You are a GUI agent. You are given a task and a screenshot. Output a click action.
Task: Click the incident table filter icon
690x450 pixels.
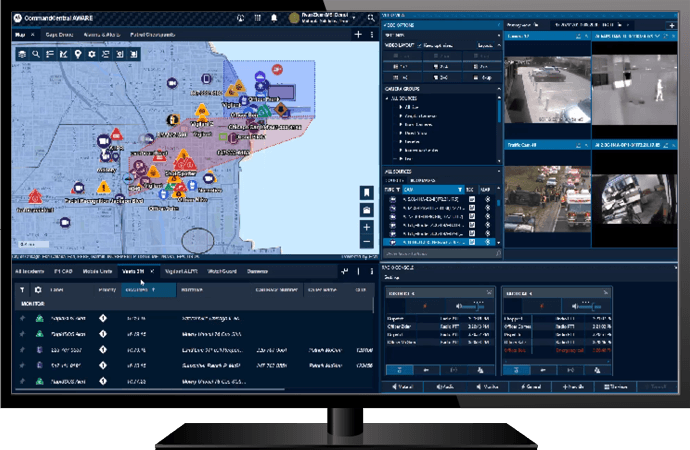point(22,290)
